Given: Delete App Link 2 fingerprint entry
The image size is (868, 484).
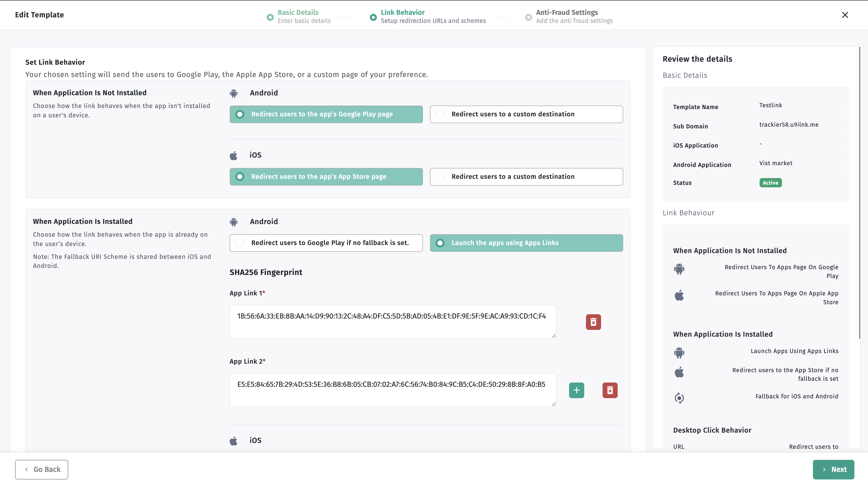Looking at the screenshot, I should point(610,390).
